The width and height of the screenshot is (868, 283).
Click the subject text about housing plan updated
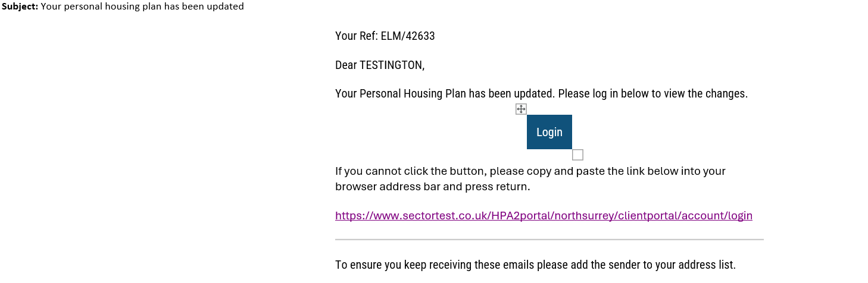142,7
